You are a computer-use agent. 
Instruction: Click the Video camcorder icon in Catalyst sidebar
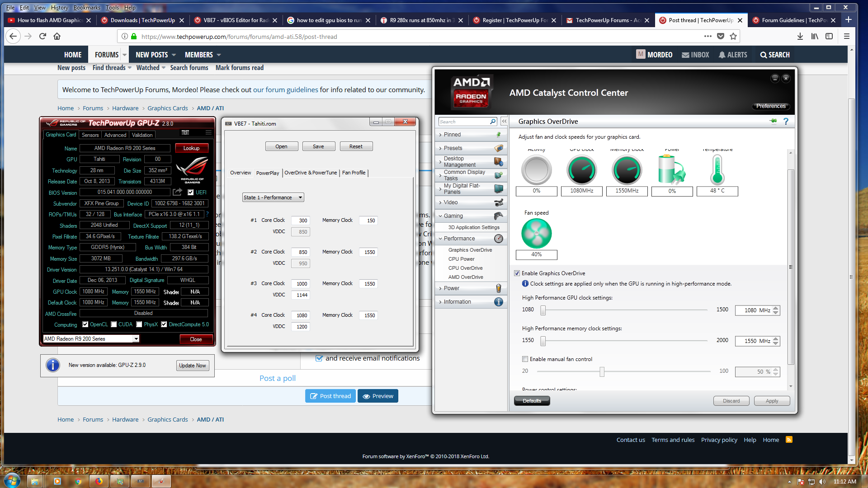[x=499, y=202]
